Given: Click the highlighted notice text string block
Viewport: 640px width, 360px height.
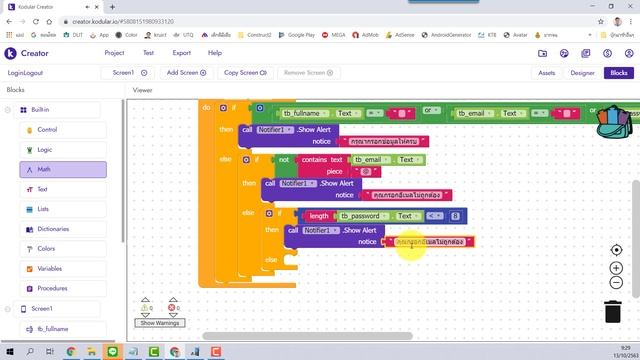Looking at the screenshot, I should coord(430,242).
